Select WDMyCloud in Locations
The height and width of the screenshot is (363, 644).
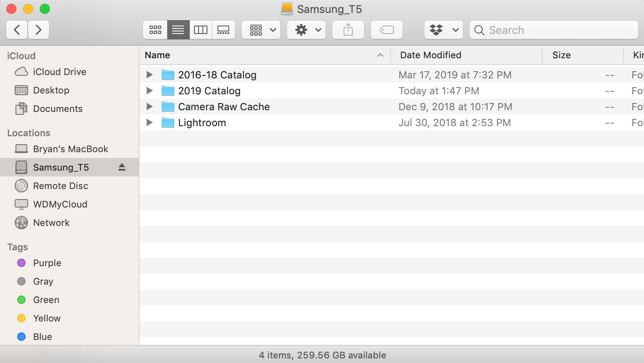click(x=60, y=204)
